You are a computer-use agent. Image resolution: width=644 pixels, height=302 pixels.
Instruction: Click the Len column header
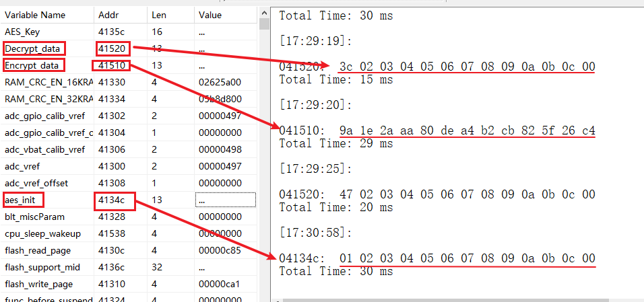tap(159, 15)
